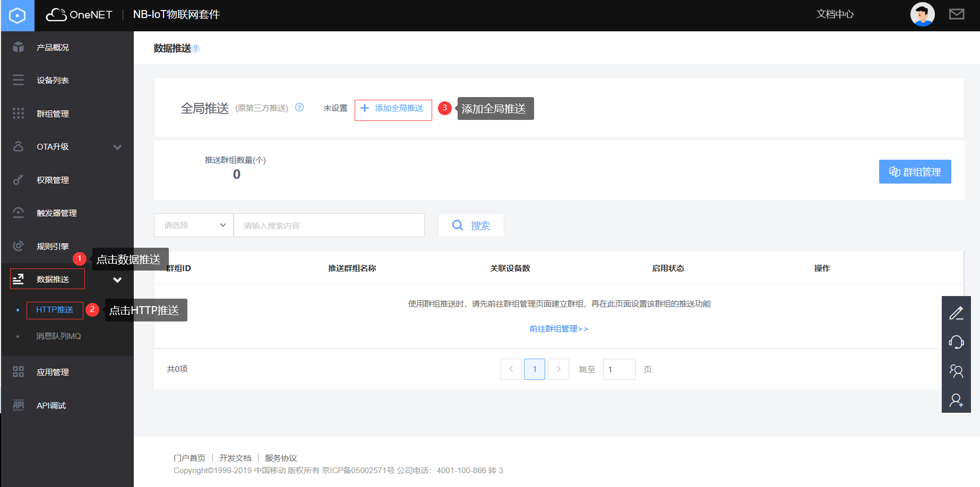Select 消息队列MQ submenu item

(x=58, y=336)
